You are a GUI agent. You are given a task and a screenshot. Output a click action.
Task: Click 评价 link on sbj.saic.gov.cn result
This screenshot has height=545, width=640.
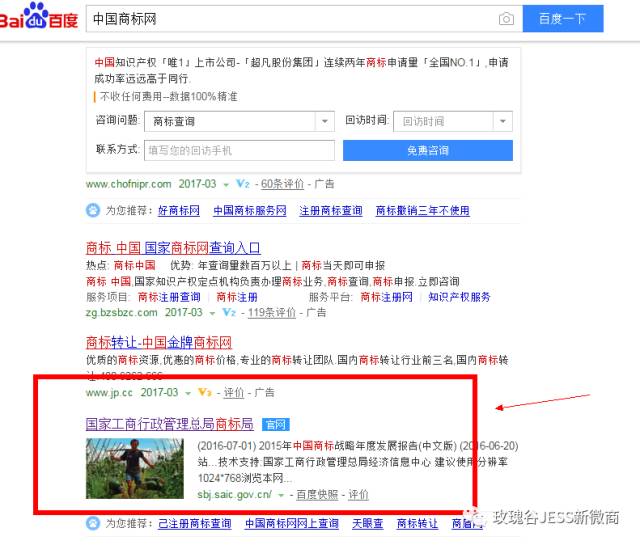point(358,495)
